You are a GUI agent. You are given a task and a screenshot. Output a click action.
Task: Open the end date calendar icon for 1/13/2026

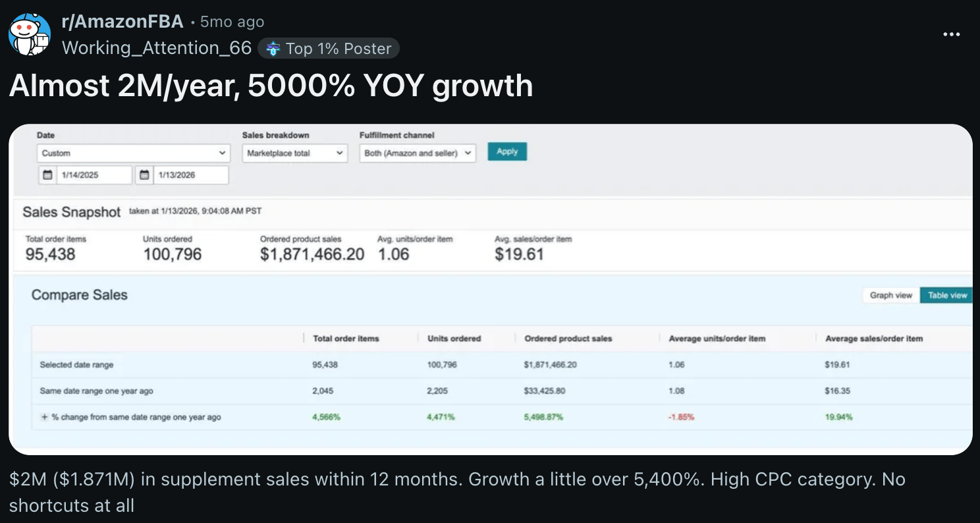(144, 175)
